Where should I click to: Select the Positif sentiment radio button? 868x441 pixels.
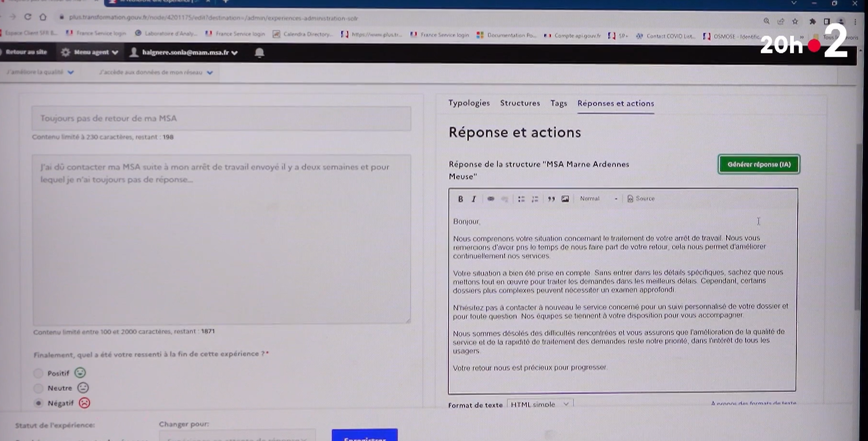38,373
